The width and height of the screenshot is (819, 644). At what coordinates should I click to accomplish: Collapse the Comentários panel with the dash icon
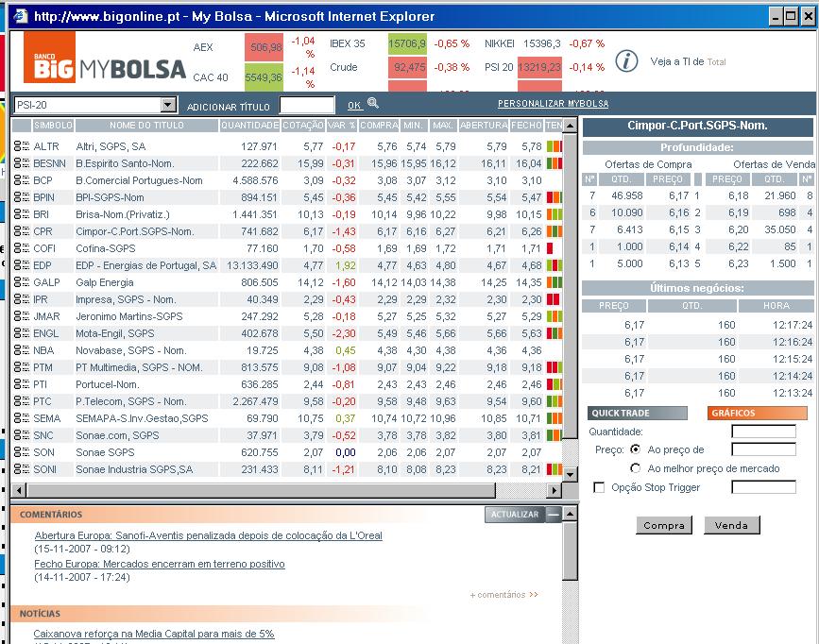tap(554, 514)
